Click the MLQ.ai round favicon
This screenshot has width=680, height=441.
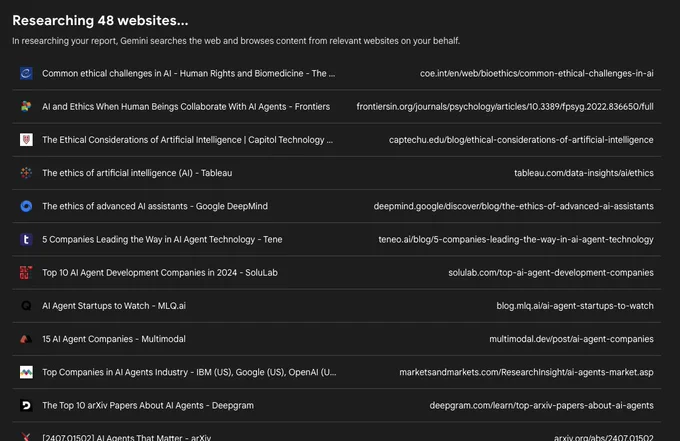pos(26,306)
